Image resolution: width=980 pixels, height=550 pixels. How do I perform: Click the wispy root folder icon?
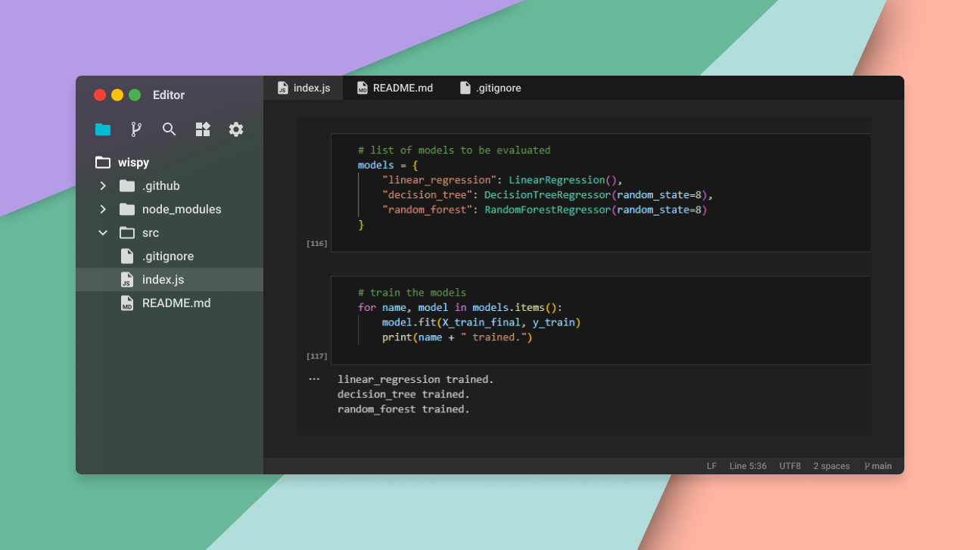[x=103, y=163]
